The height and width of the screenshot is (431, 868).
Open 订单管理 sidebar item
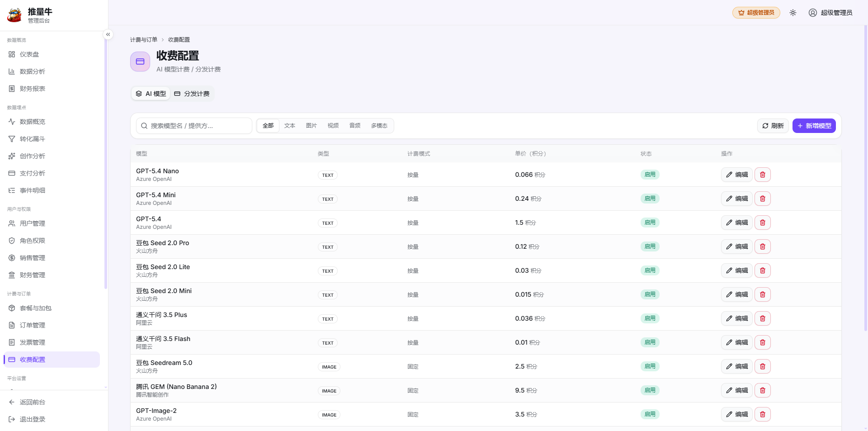[52, 325]
